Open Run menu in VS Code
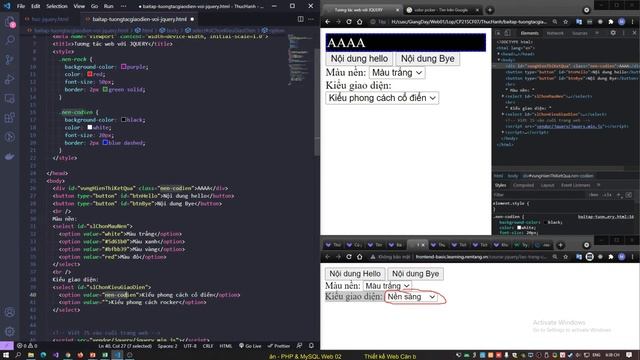 (x=108, y=6)
